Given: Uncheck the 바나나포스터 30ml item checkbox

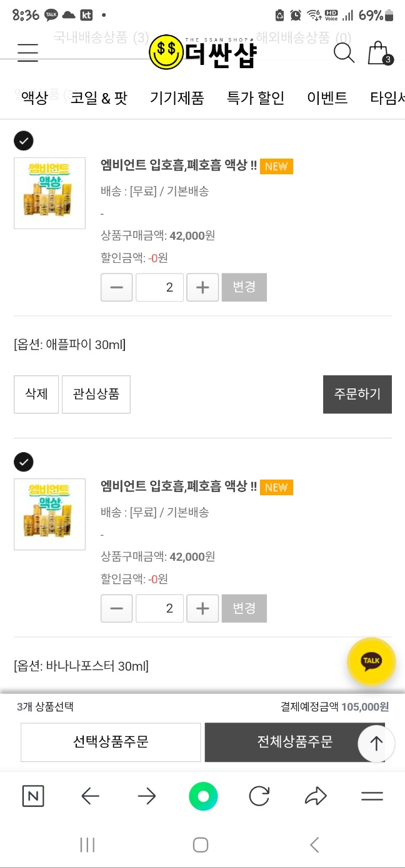Looking at the screenshot, I should 24,462.
